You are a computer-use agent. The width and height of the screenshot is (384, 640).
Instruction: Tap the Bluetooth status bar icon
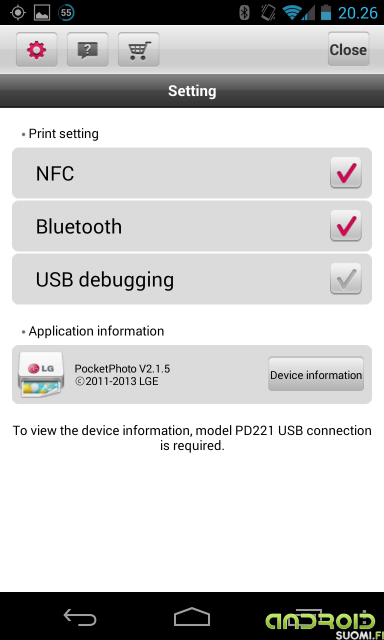point(244,13)
